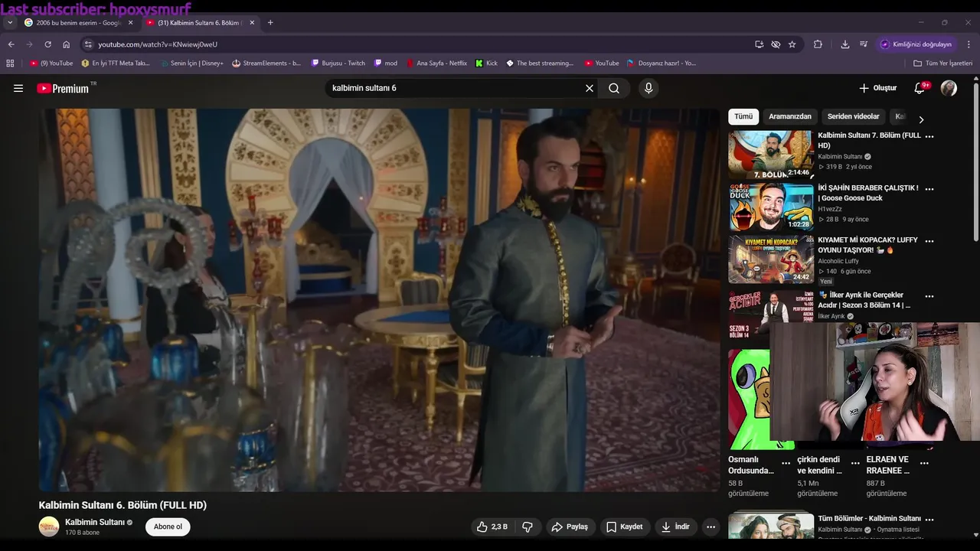
Task: Like the video (2,3 B)
Action: click(x=492, y=527)
